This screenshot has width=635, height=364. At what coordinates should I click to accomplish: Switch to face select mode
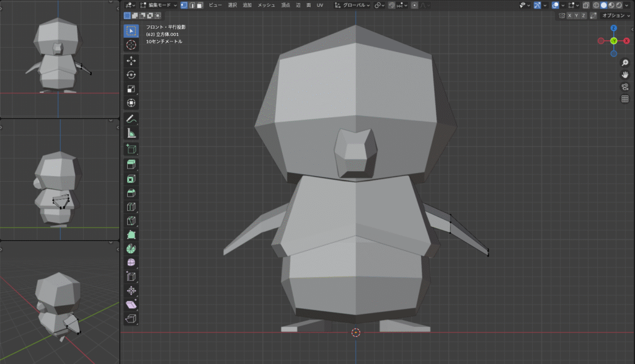tap(200, 5)
